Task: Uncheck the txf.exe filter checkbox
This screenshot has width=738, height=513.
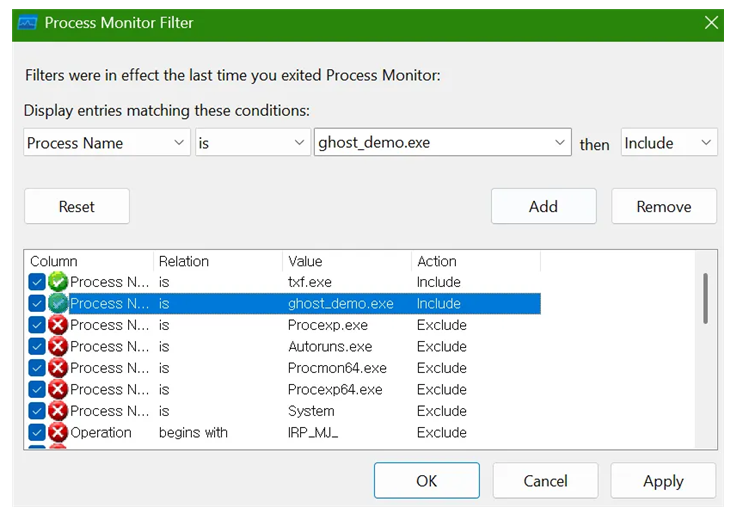Action: pos(37,282)
